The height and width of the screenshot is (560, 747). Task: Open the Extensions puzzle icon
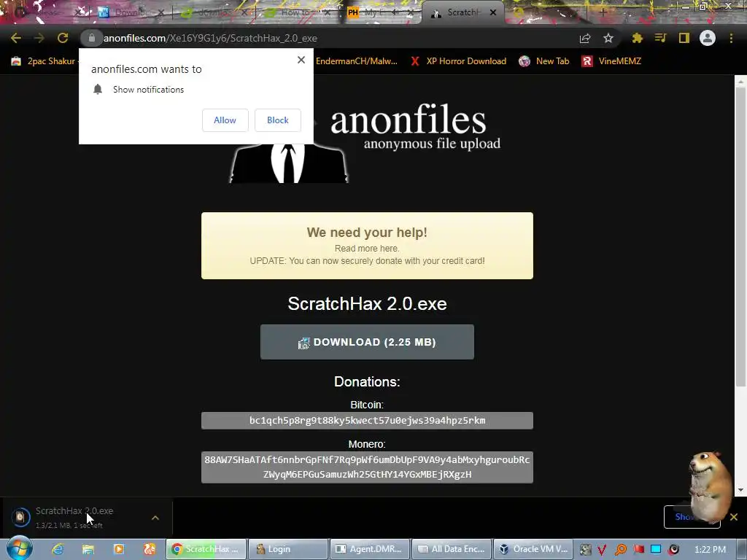[x=638, y=38]
